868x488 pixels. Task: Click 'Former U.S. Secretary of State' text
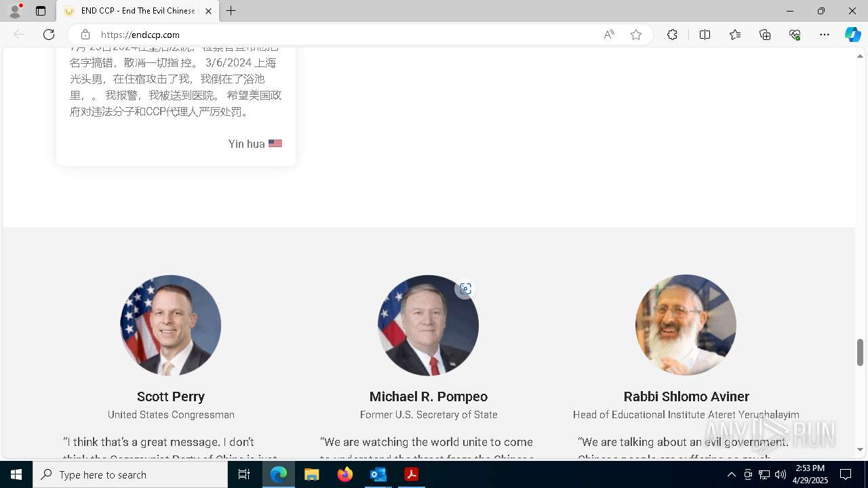tap(429, 415)
